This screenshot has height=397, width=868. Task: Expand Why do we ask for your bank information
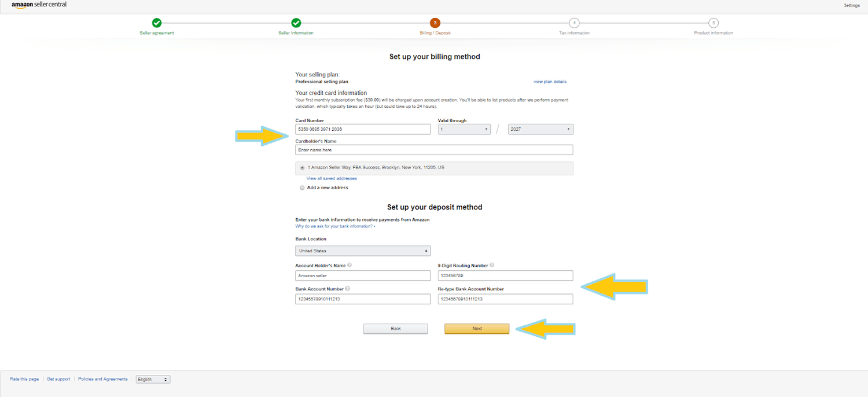click(335, 226)
